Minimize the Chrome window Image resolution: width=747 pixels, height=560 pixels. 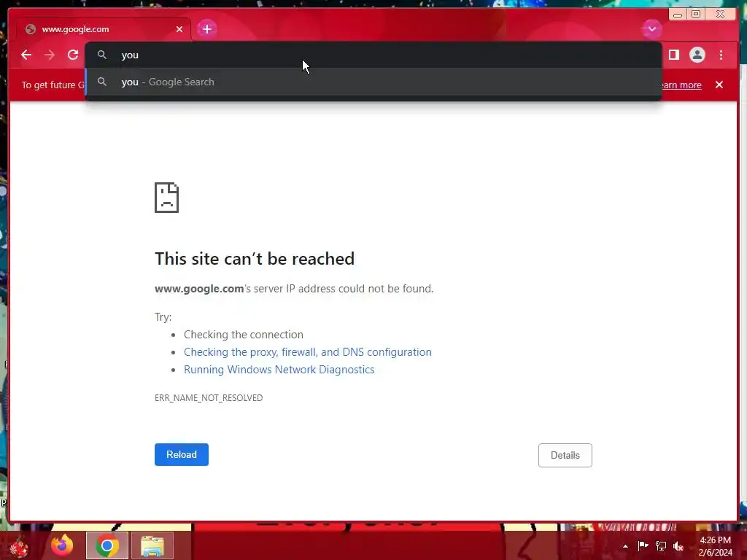(678, 15)
